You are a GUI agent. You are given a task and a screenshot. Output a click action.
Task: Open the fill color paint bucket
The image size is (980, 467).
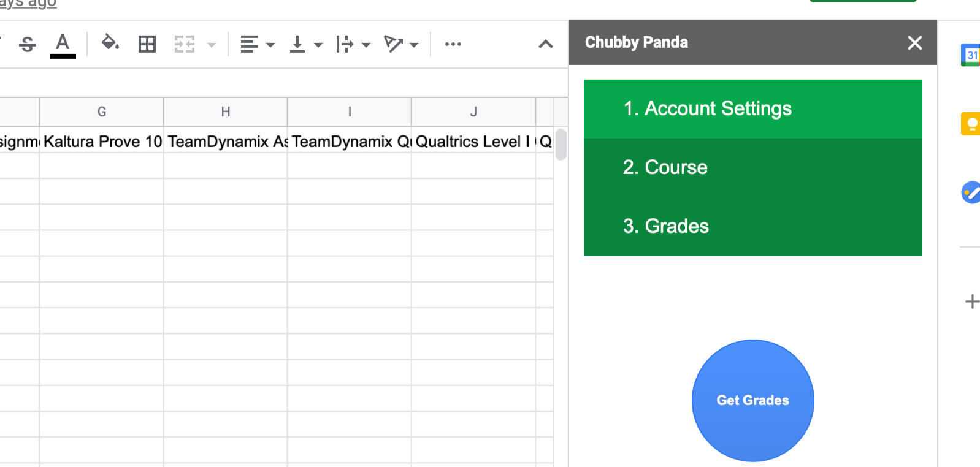(x=110, y=44)
